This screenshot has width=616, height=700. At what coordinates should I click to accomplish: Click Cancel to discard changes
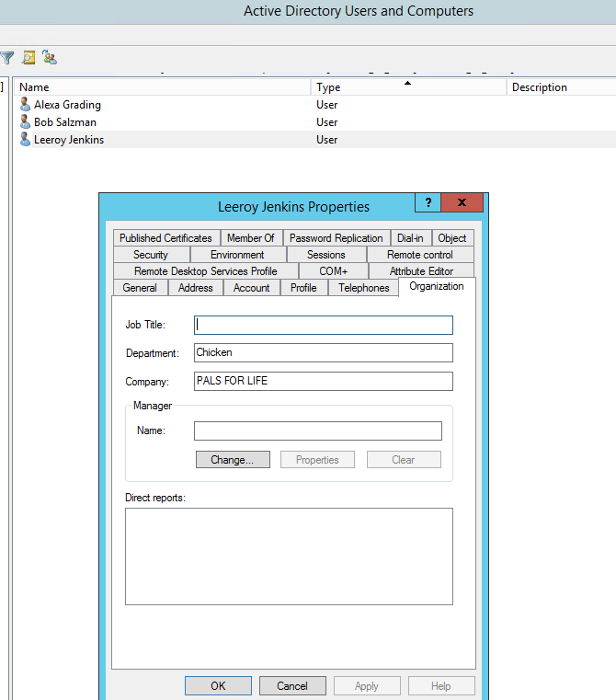(x=292, y=685)
